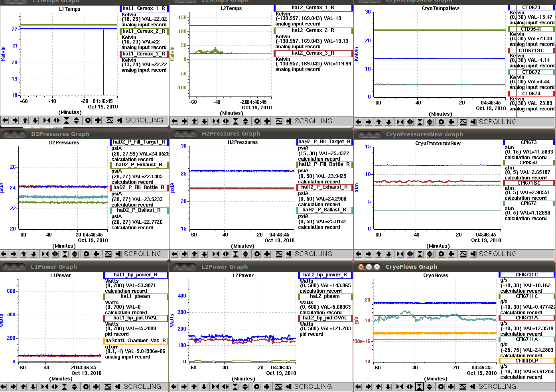Viewport: 556px width, 392px height.
Task: Click the vertical diamond zoom icon in the L1Power toolbar
Action: tap(75, 387)
